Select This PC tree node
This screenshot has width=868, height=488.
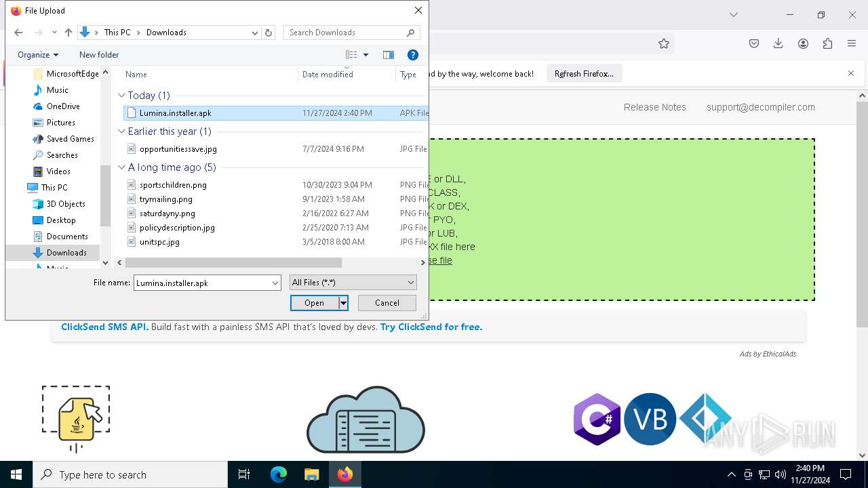(x=54, y=188)
